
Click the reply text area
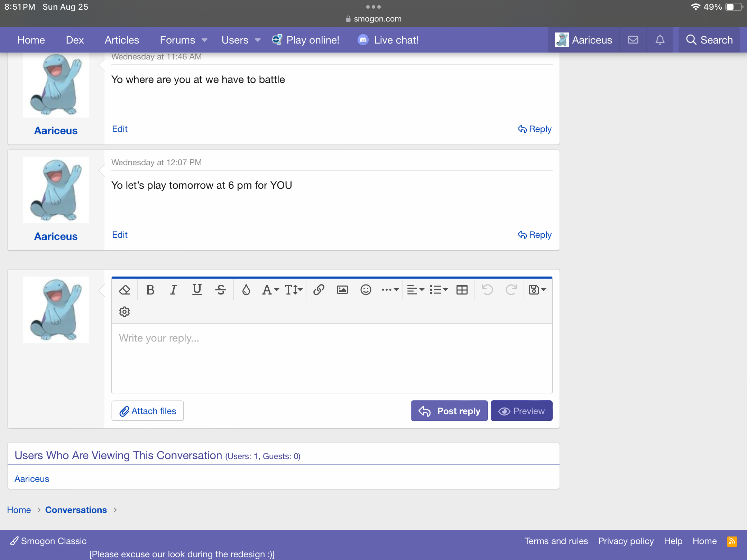pyautogui.click(x=332, y=358)
